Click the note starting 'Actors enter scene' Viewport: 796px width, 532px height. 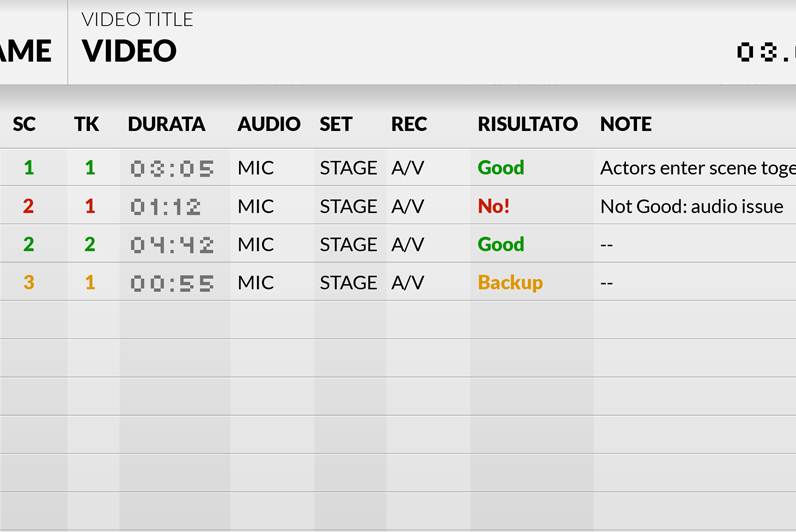[696, 168]
